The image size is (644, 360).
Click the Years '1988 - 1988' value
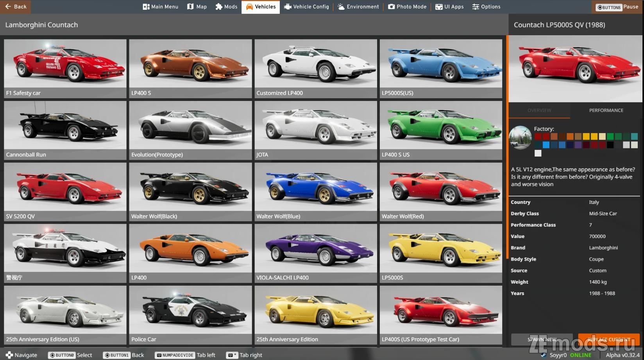pyautogui.click(x=602, y=293)
